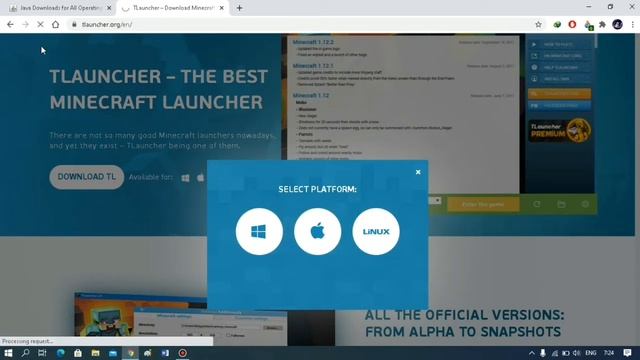
Task: Choose Windows platform in the popup
Action: (x=259, y=231)
